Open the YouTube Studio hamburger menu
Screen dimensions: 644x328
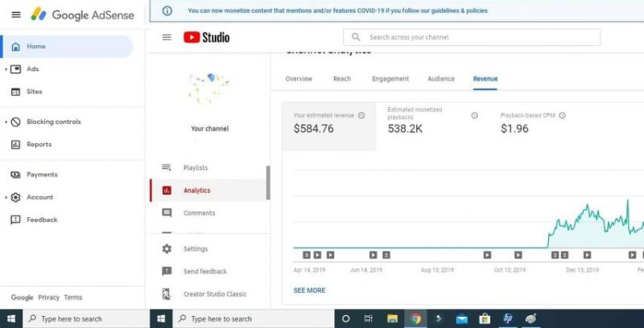(x=167, y=37)
